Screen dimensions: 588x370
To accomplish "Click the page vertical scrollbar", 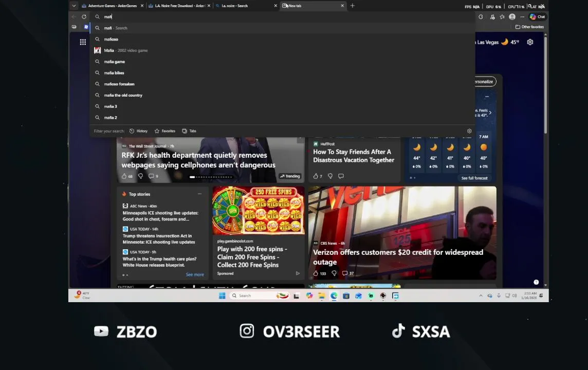I will pos(545,84).
